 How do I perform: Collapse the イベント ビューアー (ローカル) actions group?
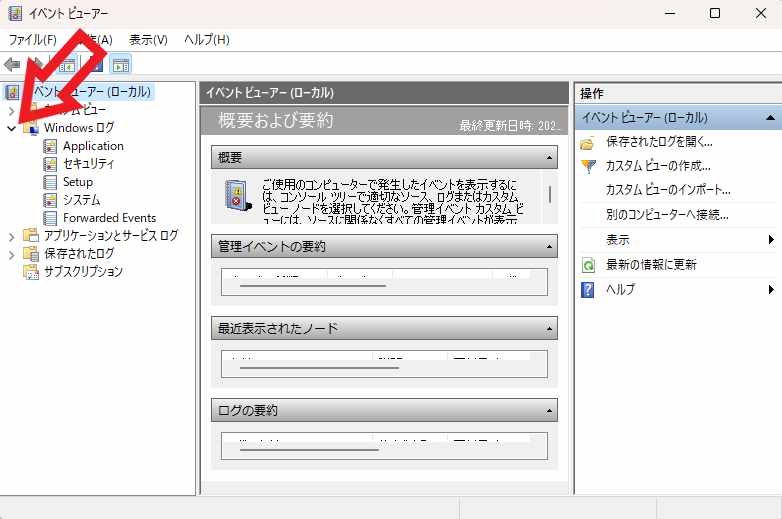770,118
